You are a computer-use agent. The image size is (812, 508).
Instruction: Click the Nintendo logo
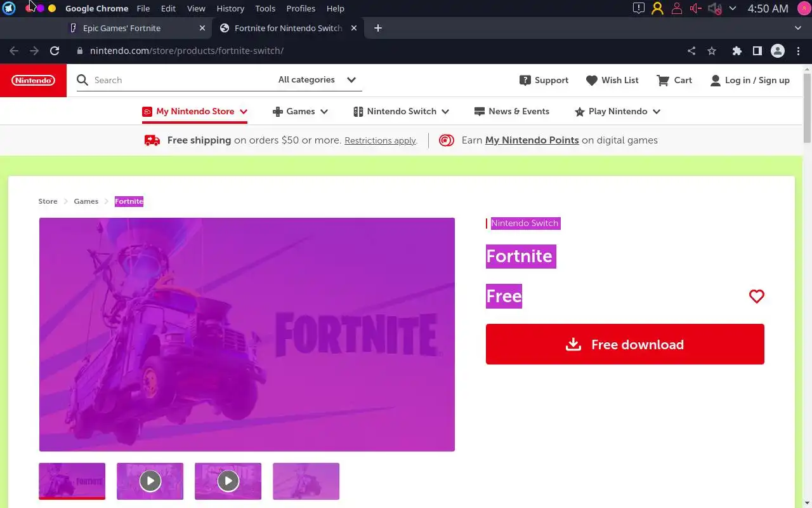[33, 80]
